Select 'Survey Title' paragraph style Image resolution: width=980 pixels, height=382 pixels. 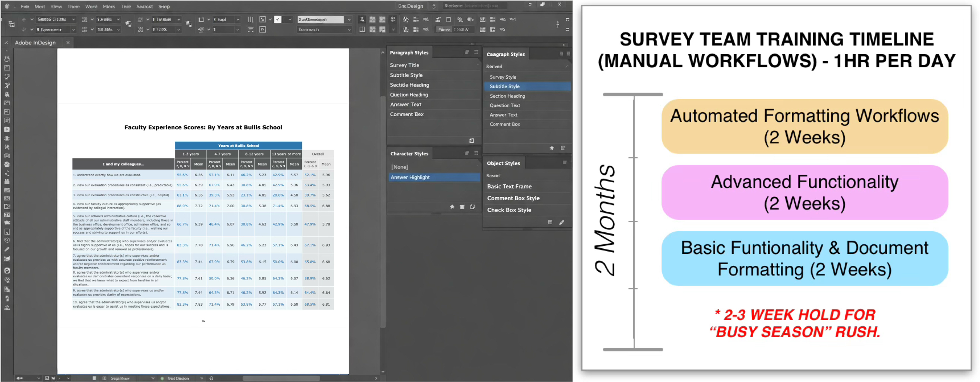pyautogui.click(x=404, y=65)
